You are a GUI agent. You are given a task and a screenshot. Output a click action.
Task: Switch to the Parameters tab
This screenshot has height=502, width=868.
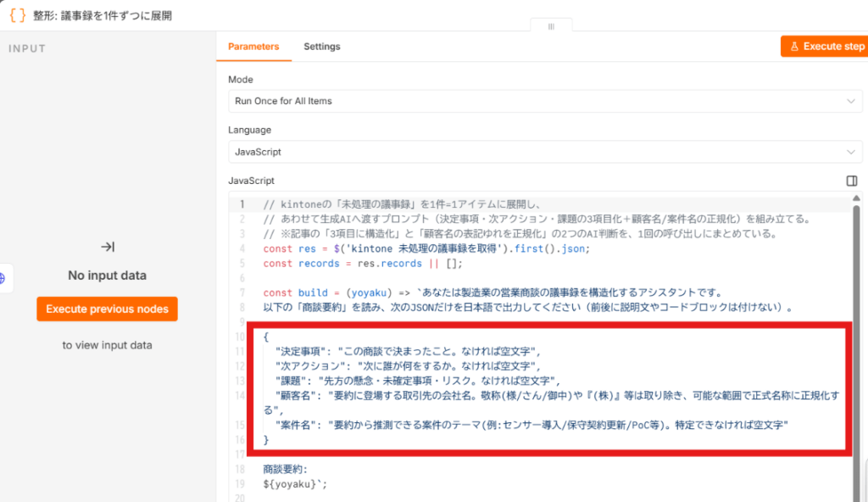pos(253,47)
